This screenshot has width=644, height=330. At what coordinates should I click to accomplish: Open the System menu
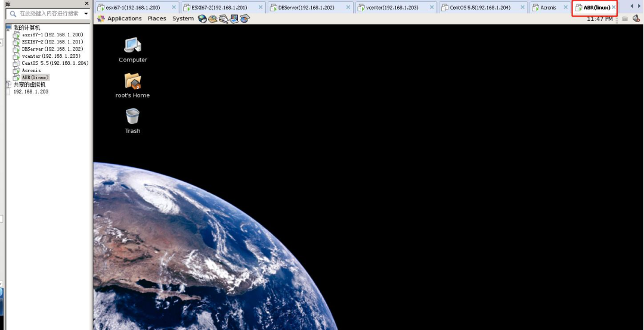tap(183, 18)
